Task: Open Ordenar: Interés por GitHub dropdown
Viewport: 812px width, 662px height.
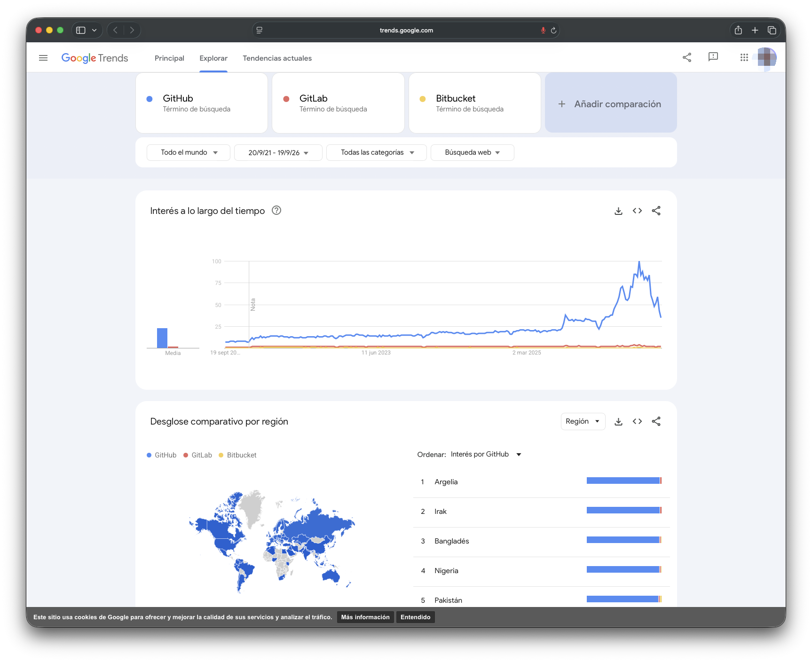Action: click(x=486, y=454)
